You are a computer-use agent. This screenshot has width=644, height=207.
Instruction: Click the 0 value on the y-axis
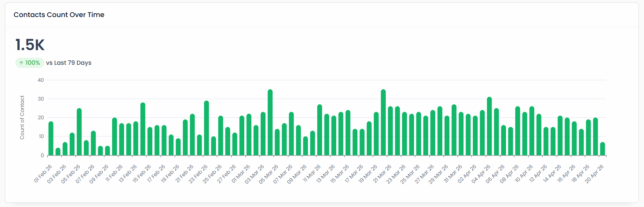(x=42, y=156)
